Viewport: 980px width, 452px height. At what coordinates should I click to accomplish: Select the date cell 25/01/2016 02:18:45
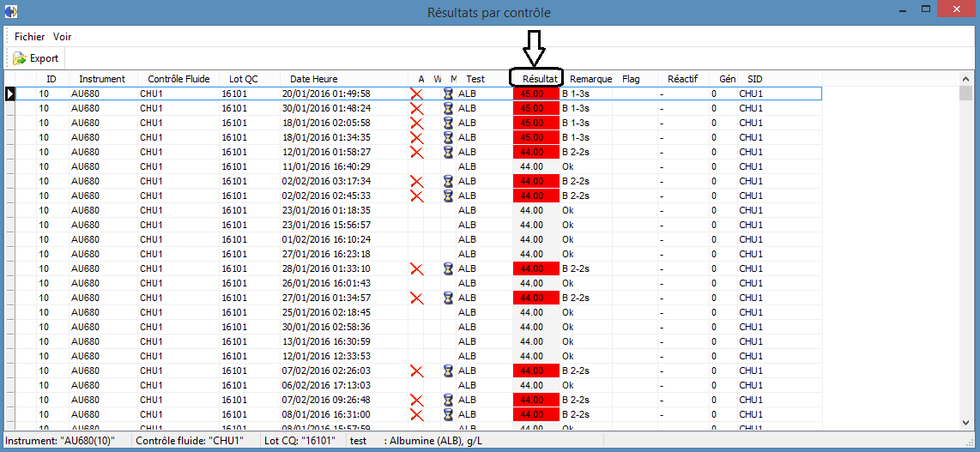pyautogui.click(x=326, y=312)
